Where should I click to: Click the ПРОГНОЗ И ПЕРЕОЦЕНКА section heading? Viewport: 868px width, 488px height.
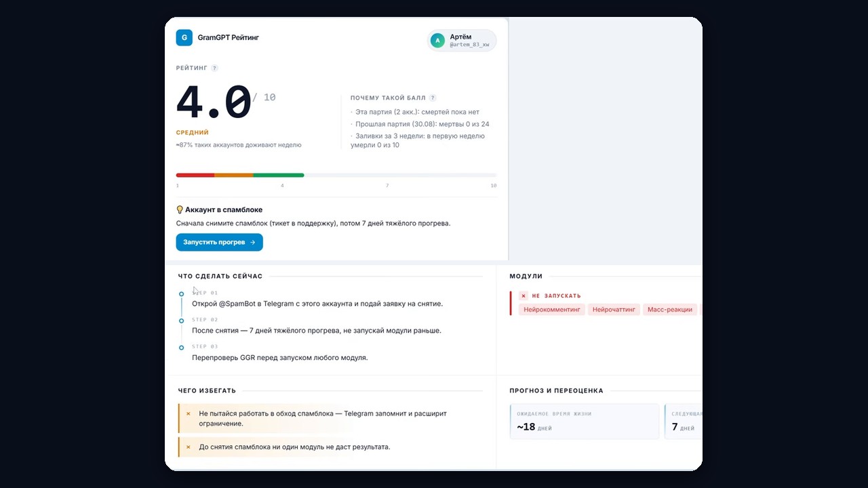click(x=557, y=391)
